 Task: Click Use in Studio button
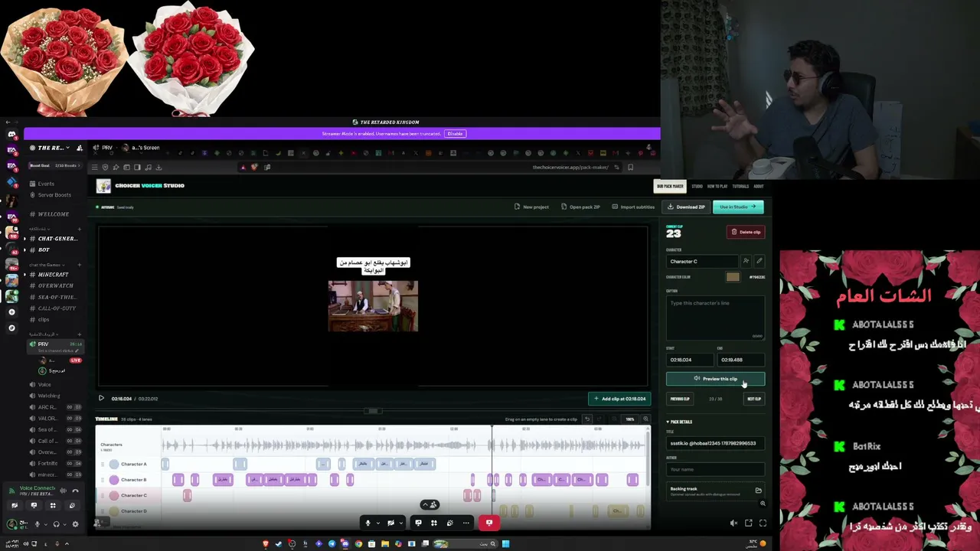tap(738, 207)
